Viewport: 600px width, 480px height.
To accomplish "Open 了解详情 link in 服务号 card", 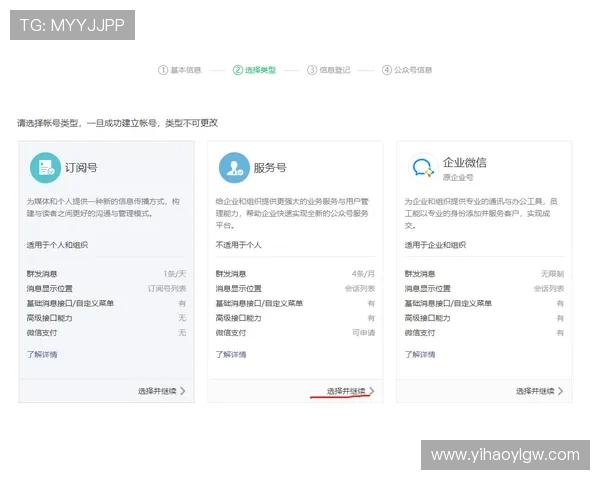I will pyautogui.click(x=231, y=354).
